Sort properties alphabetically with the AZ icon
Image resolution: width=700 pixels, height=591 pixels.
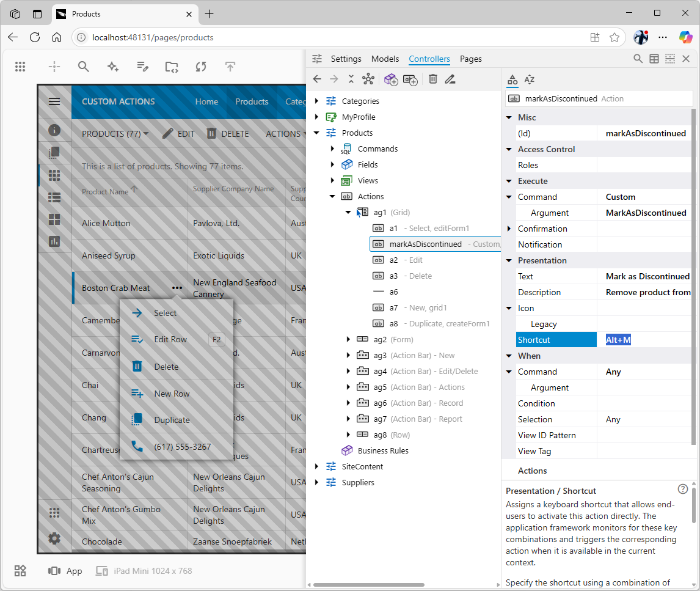tap(530, 79)
